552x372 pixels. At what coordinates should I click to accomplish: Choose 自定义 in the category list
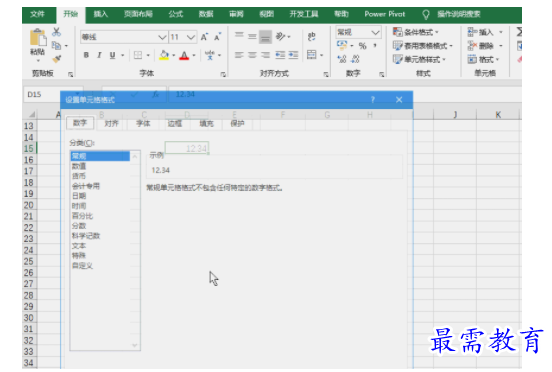click(82, 266)
